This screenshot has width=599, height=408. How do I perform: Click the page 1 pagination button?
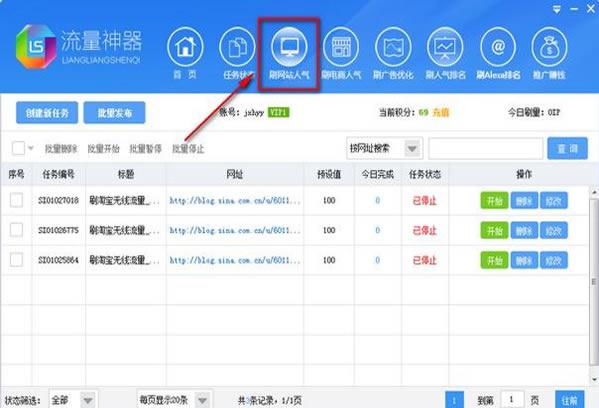click(x=454, y=400)
